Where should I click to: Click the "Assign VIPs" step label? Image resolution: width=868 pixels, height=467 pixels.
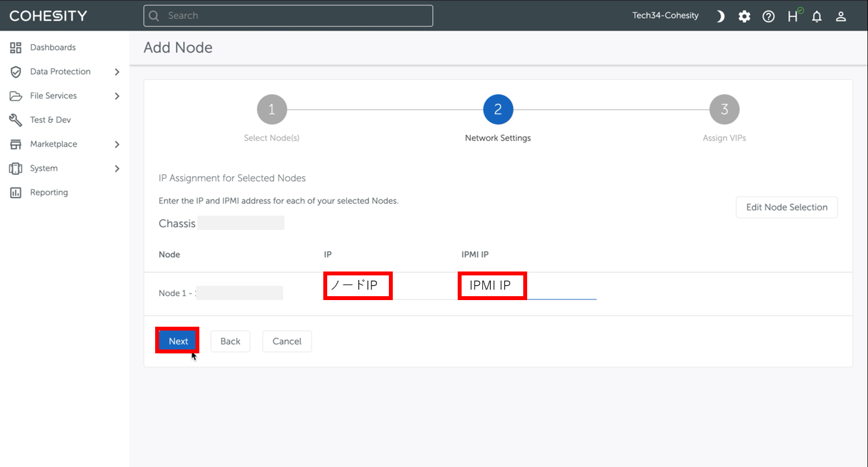point(725,138)
